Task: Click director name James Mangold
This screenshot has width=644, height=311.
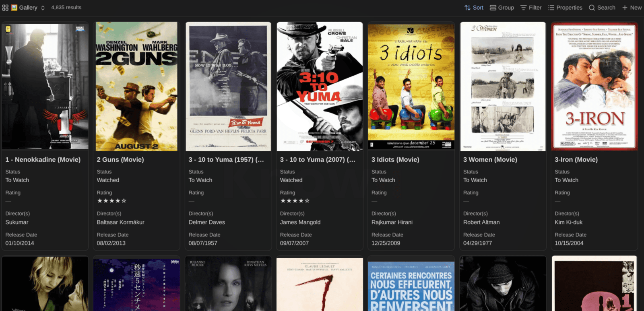Action: point(300,222)
